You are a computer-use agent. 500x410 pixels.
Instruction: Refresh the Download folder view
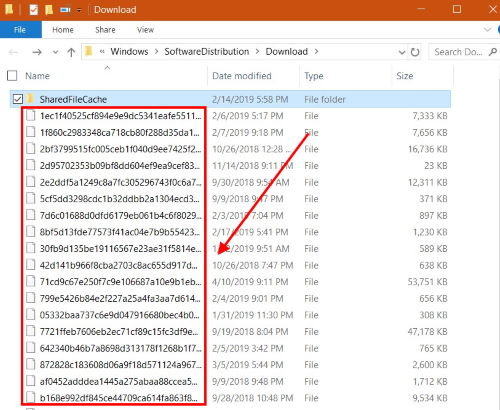click(x=415, y=52)
